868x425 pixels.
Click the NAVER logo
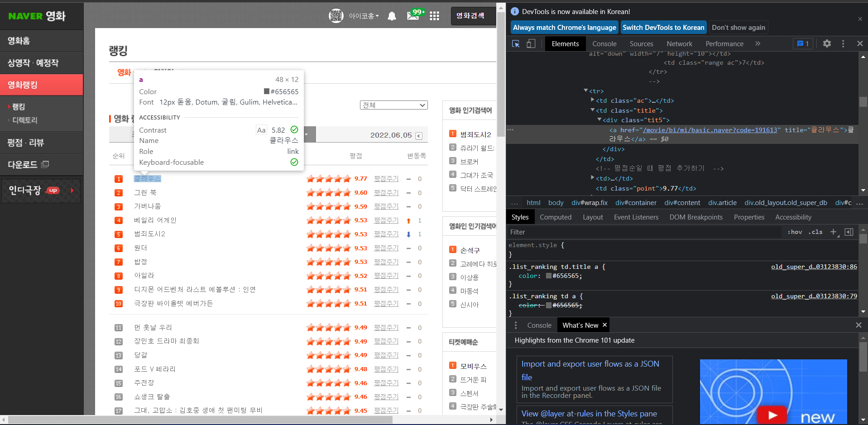point(25,16)
